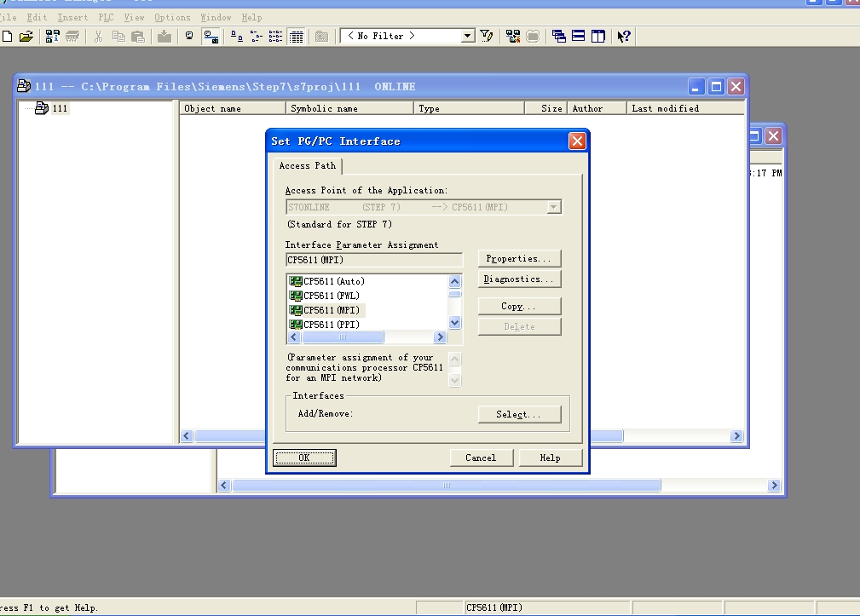The width and height of the screenshot is (860, 616).
Task: Click the interface list scroll-right arrow
Action: [440, 337]
